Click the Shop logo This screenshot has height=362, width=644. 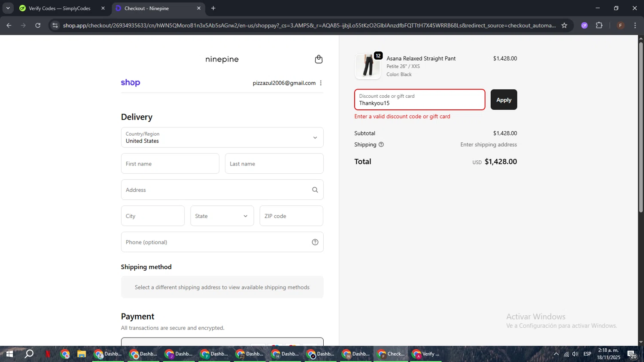pos(131,83)
